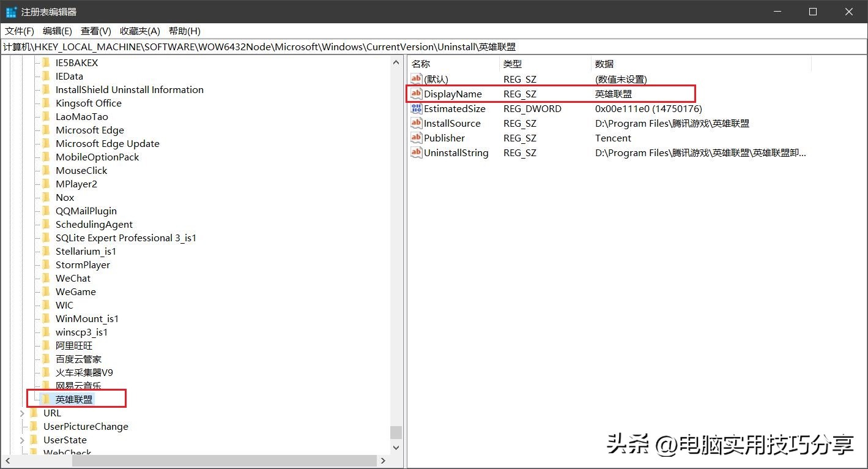Select the WinMount_is1 registry key
Screen dimensions: 868x469
pos(87,318)
